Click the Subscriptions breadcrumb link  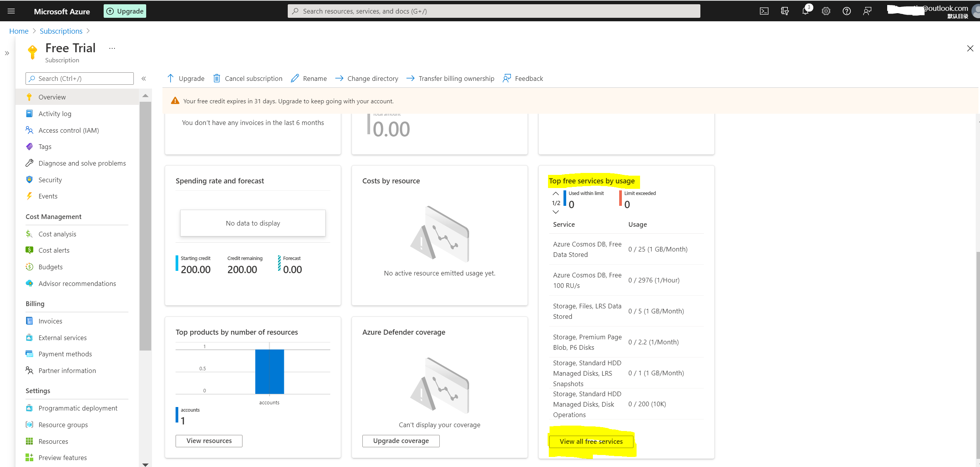[61, 31]
